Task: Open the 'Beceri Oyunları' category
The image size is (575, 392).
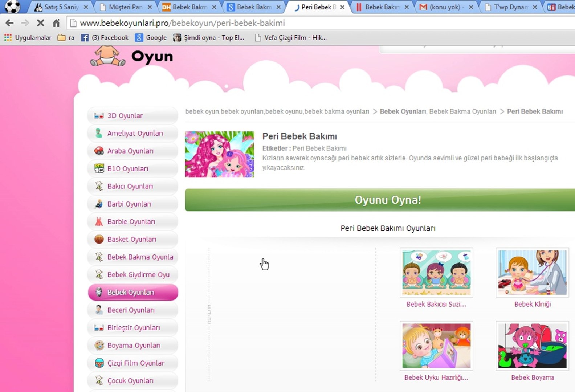Action: (133, 310)
